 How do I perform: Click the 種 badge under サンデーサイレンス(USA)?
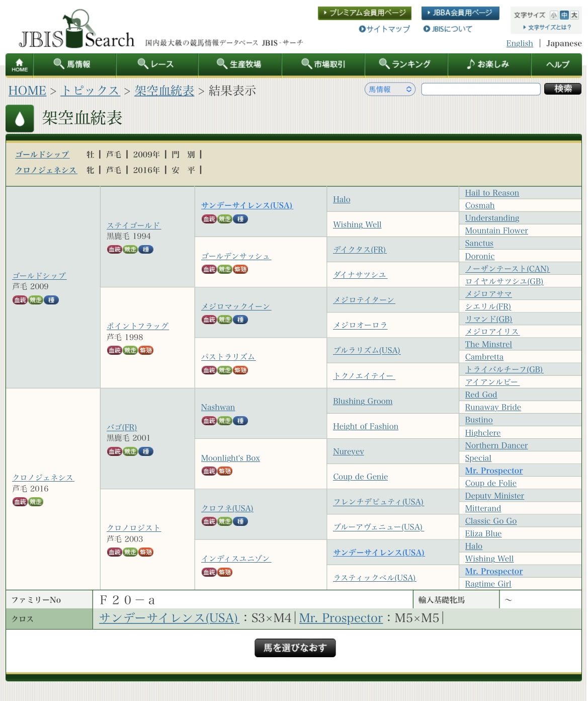(x=240, y=219)
